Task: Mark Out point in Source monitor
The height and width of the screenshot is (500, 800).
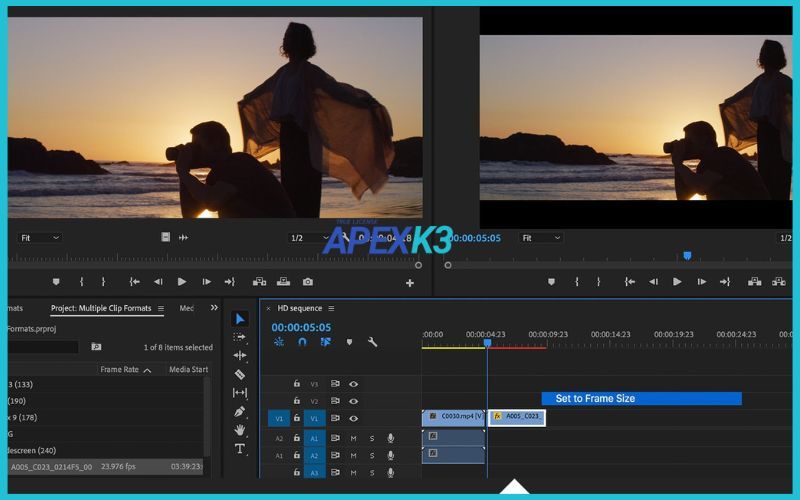Action: coord(103,282)
